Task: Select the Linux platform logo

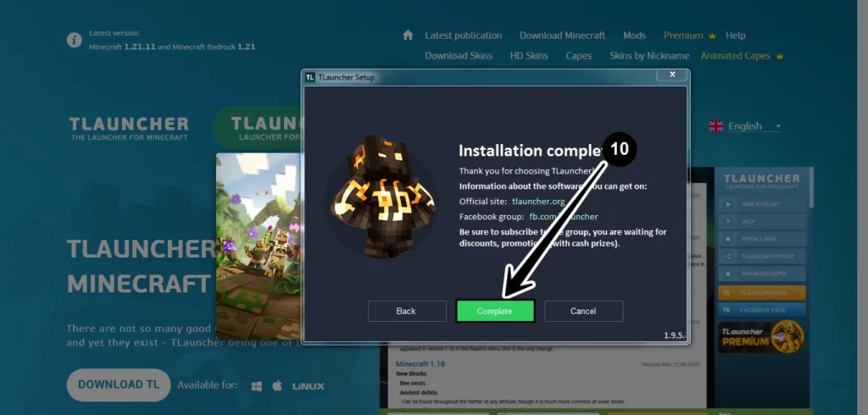Action: (x=309, y=385)
